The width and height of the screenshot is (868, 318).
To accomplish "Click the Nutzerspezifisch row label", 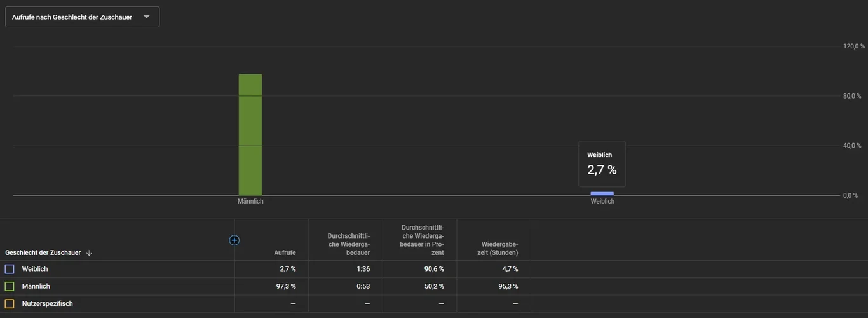I will pos(48,304).
